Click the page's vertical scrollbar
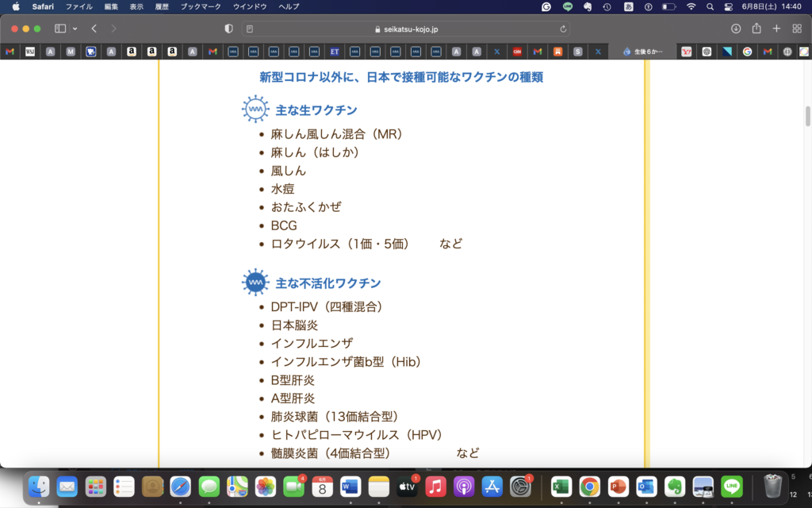 pos(808,117)
